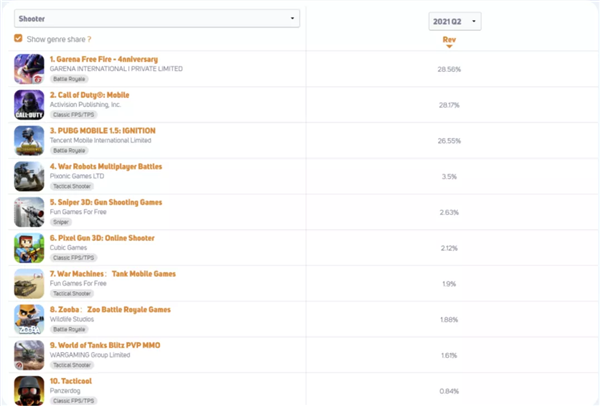Viewport: 600px width, 406px height.
Task: Click the Classic FPS/TPS tag under Call of Duty
Action: coord(73,115)
